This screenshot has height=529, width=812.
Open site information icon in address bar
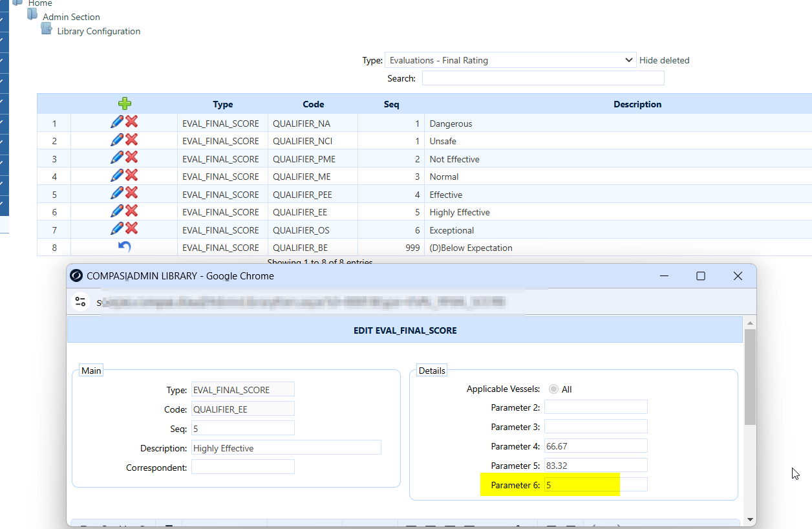tap(81, 302)
